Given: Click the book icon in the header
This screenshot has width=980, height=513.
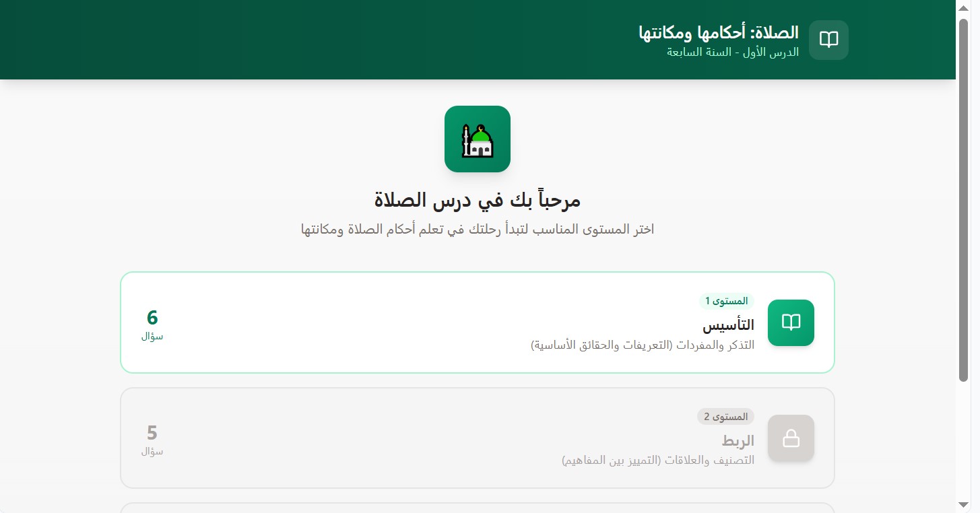Looking at the screenshot, I should click(x=828, y=40).
